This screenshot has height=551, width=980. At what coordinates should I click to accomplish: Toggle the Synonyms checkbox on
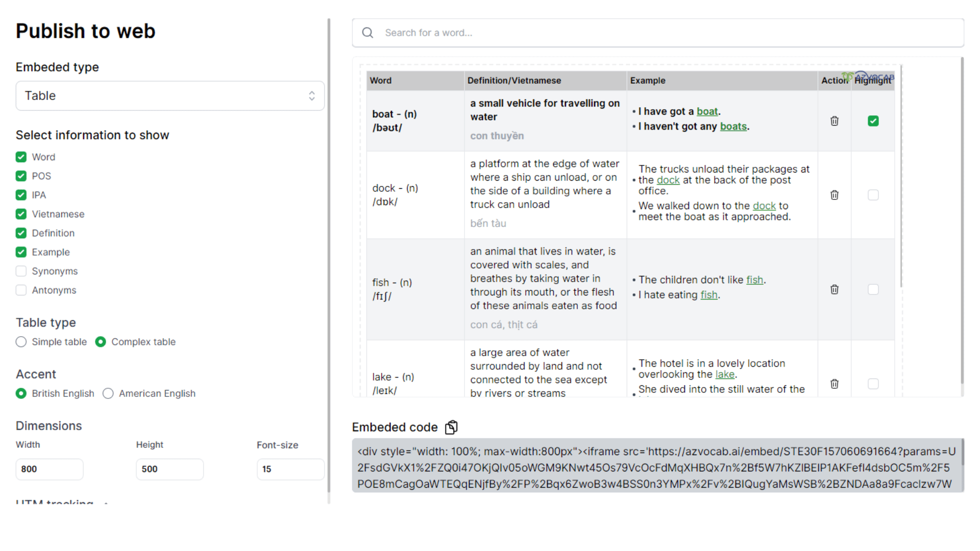click(x=21, y=271)
